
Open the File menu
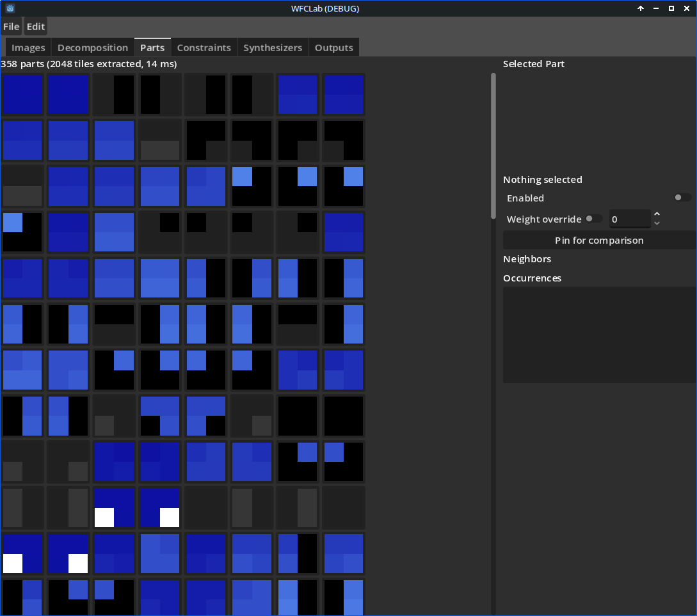pyautogui.click(x=11, y=27)
